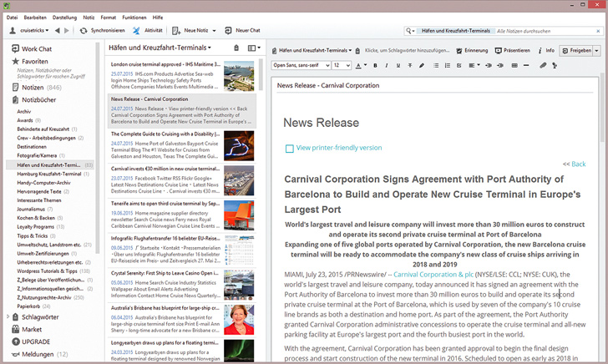
Task: Open the Papierkorb trash notebook
Action: click(33, 306)
